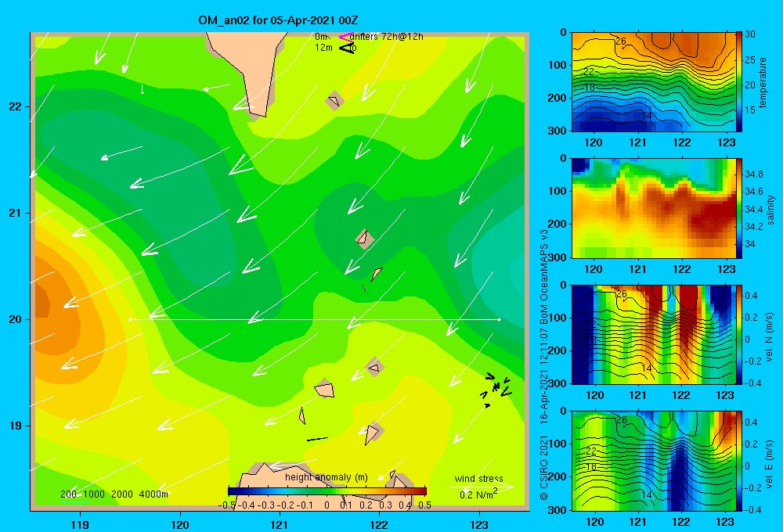This screenshot has width=783, height=532.
Task: Click the vertical 'vel. N (m/s)' label
Action: [770, 337]
